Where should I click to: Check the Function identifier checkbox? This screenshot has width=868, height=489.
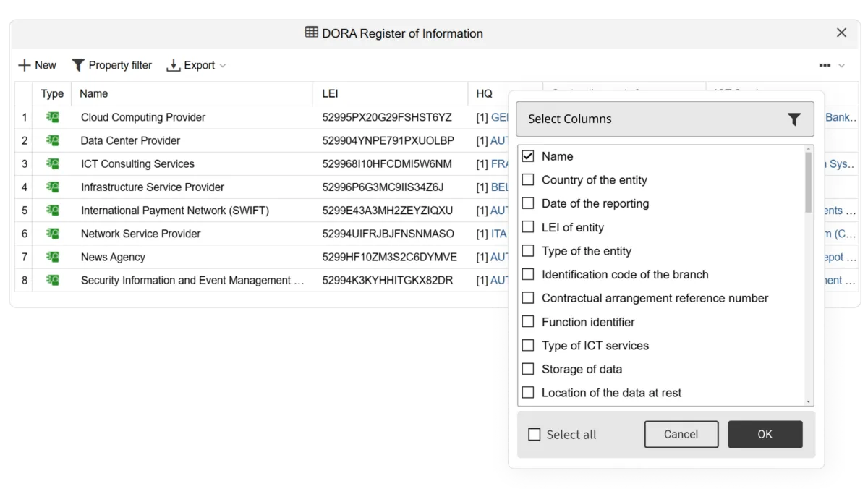point(528,322)
